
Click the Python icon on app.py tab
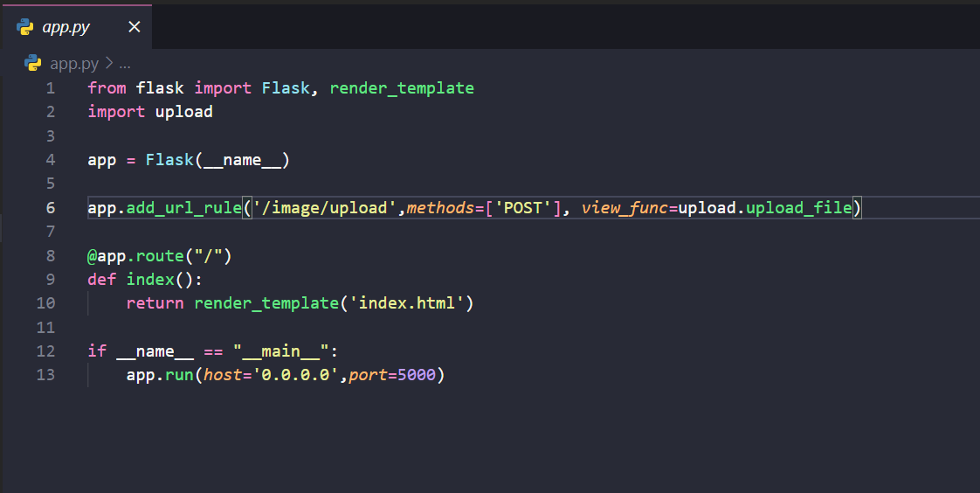pyautogui.click(x=25, y=27)
